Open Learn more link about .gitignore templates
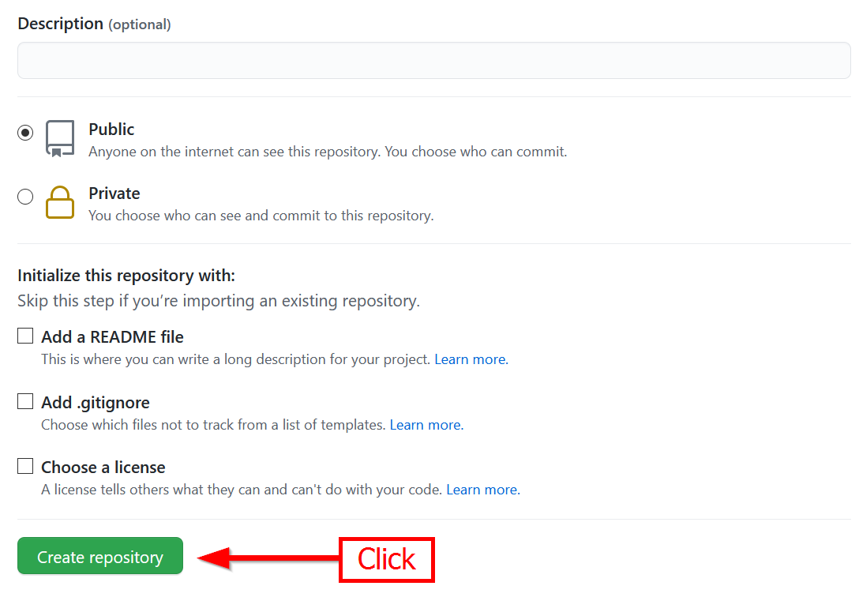Screen dimensions: 859x616 pos(426,425)
